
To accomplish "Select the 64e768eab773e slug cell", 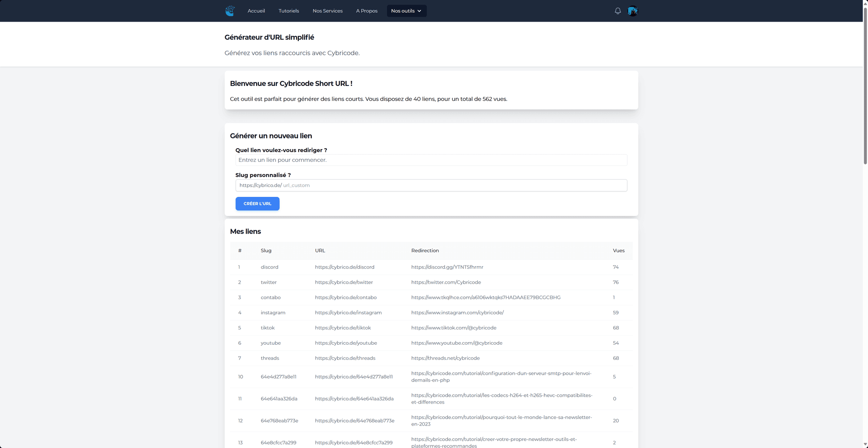I will (279, 421).
